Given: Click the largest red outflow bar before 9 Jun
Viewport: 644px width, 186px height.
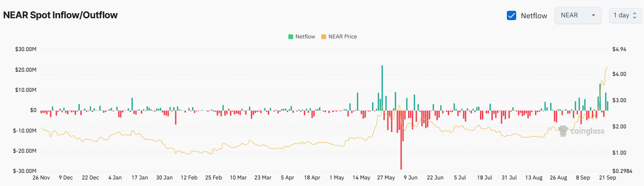Looking at the screenshot, I should tap(402, 140).
